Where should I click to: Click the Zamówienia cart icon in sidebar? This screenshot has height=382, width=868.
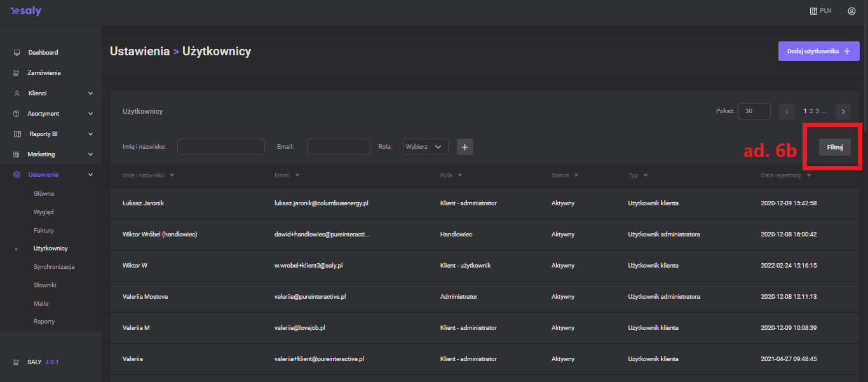pos(17,73)
